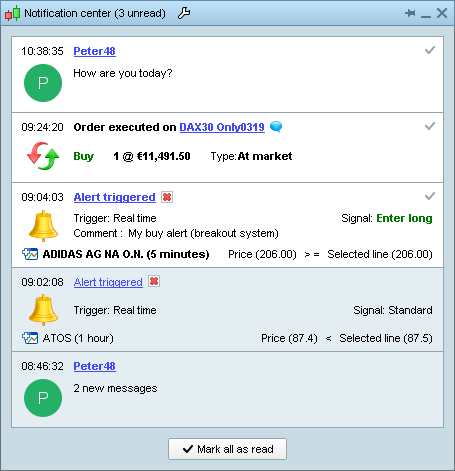Open the Alert triggered link at 09:04:03
The image size is (455, 471).
(x=114, y=197)
